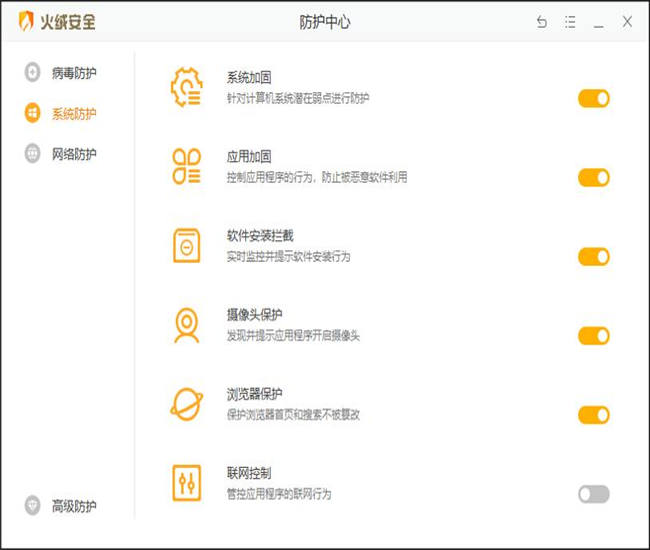Image resolution: width=650 pixels, height=550 pixels.
Task: Select the 病毒防护 sidebar tab
Action: (x=73, y=73)
